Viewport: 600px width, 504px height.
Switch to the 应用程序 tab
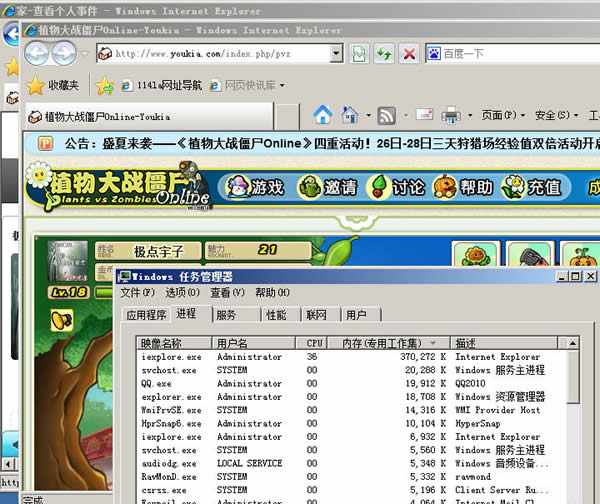tap(147, 315)
